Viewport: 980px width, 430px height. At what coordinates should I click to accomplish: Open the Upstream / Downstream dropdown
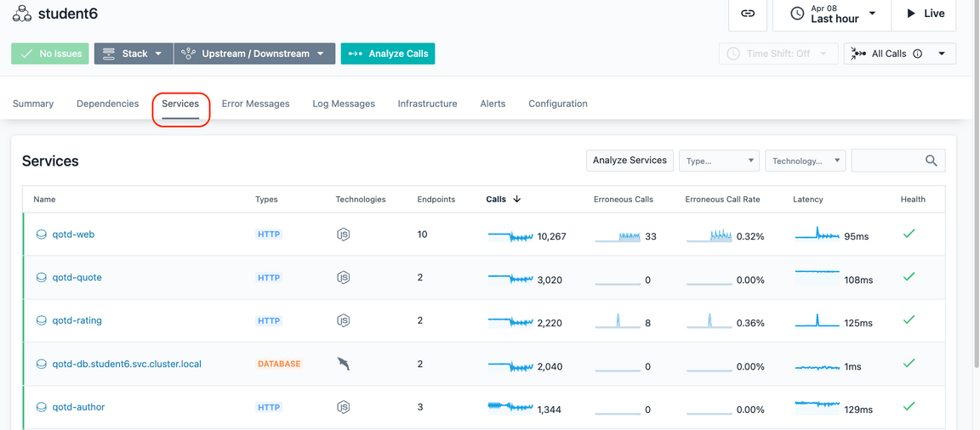[x=254, y=54]
